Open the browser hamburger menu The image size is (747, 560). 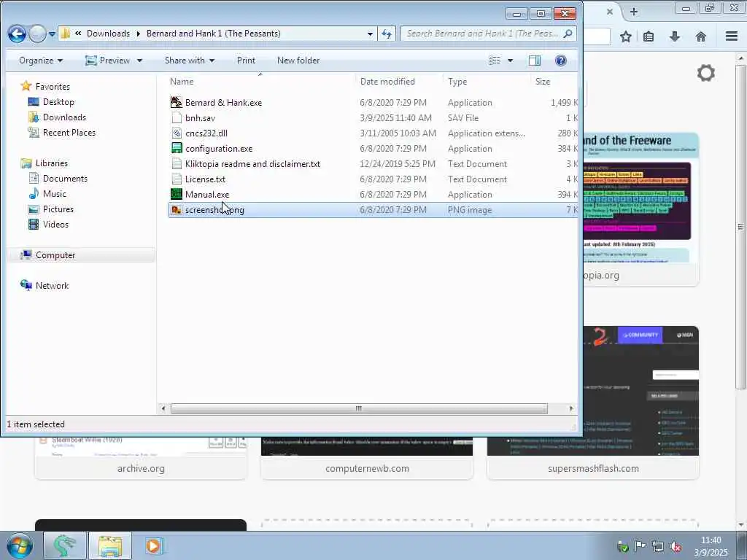pyautogui.click(x=732, y=36)
